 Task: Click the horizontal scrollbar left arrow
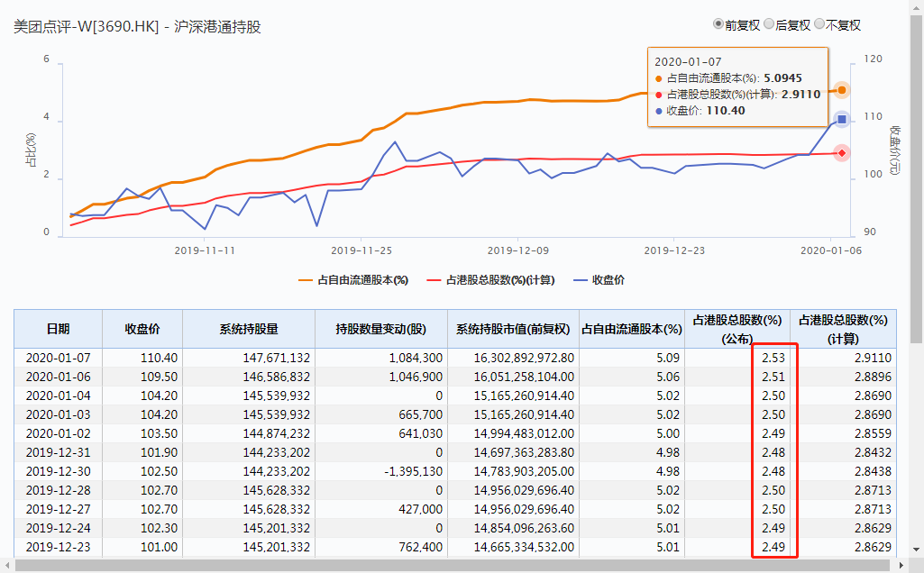coord(7,566)
